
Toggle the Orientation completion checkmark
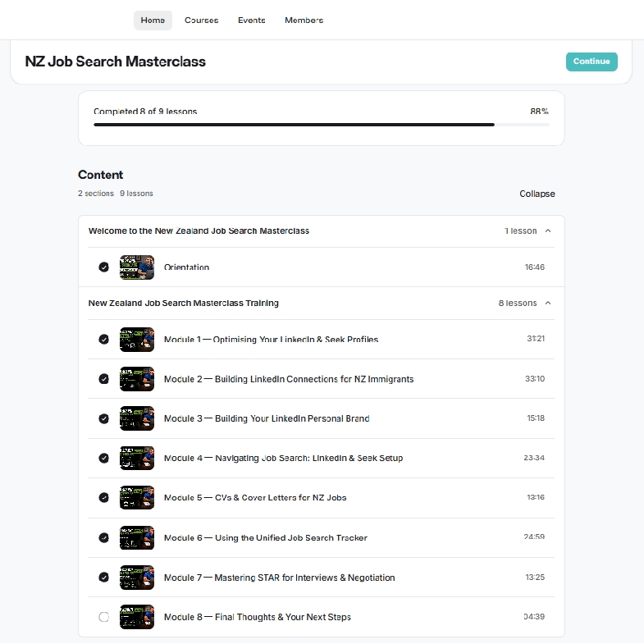(x=104, y=267)
